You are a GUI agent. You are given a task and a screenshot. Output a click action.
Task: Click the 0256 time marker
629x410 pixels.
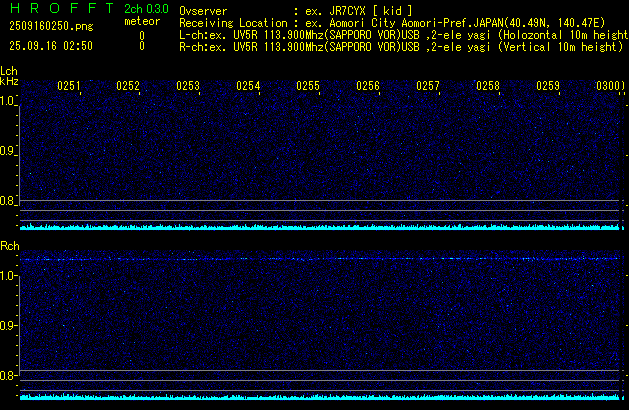click(x=368, y=86)
